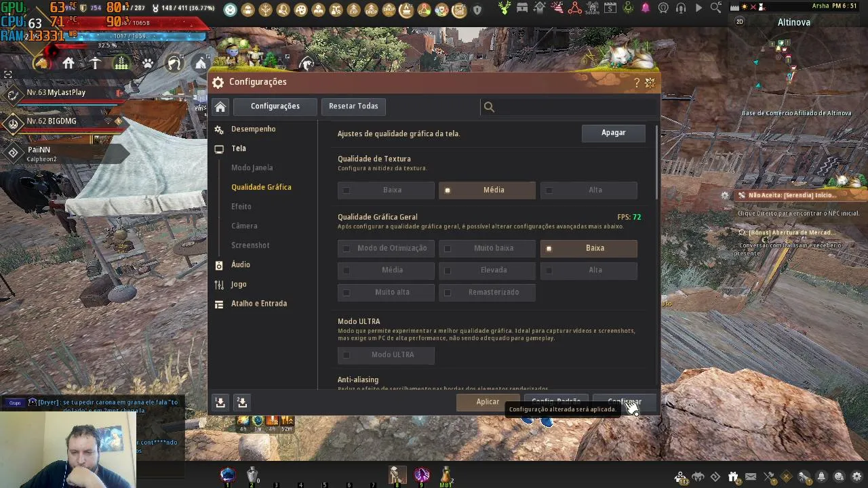The image size is (868, 488).
Task: Click the search magnifier in top bar
Action: click(716, 9)
